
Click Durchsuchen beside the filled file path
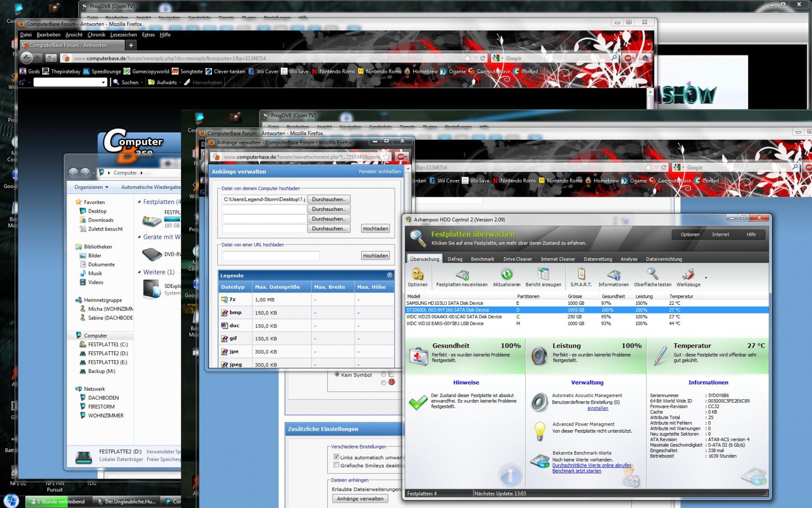coord(329,199)
